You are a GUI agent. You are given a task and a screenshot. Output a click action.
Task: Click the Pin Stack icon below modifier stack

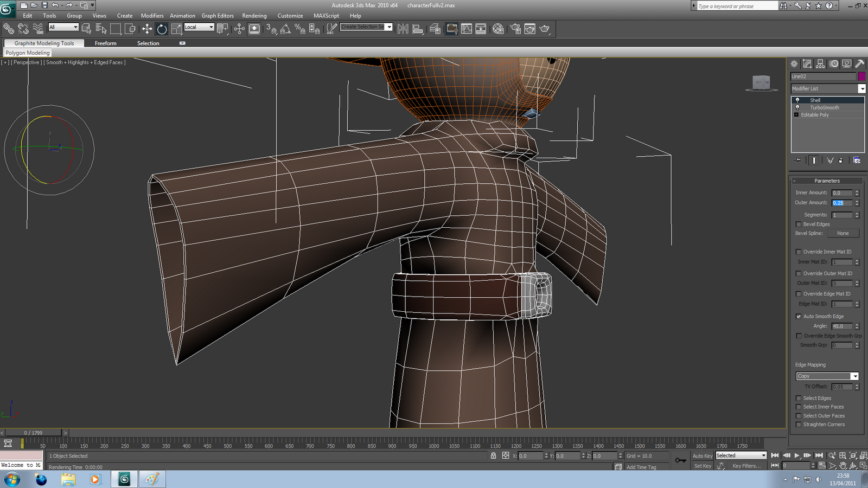[x=797, y=159]
